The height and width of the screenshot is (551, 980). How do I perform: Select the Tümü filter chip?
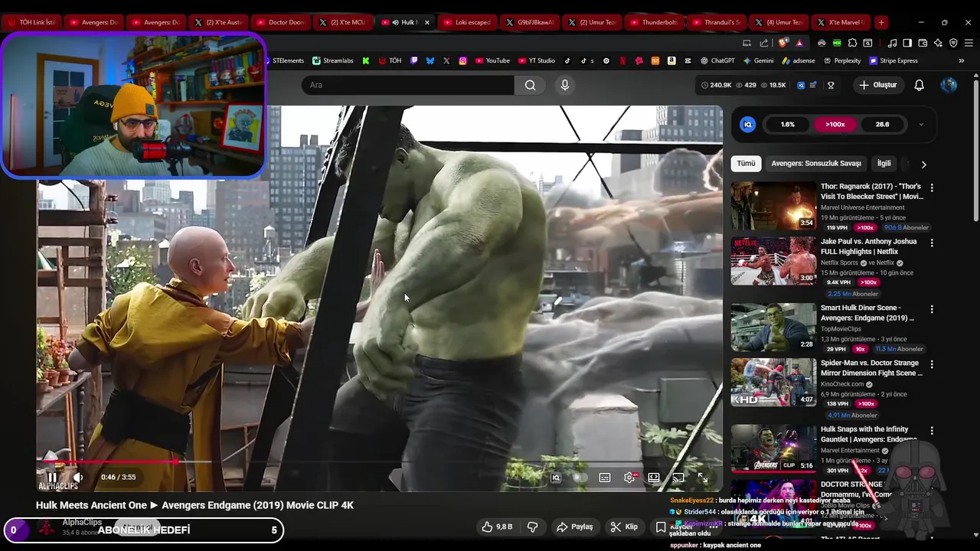746,164
